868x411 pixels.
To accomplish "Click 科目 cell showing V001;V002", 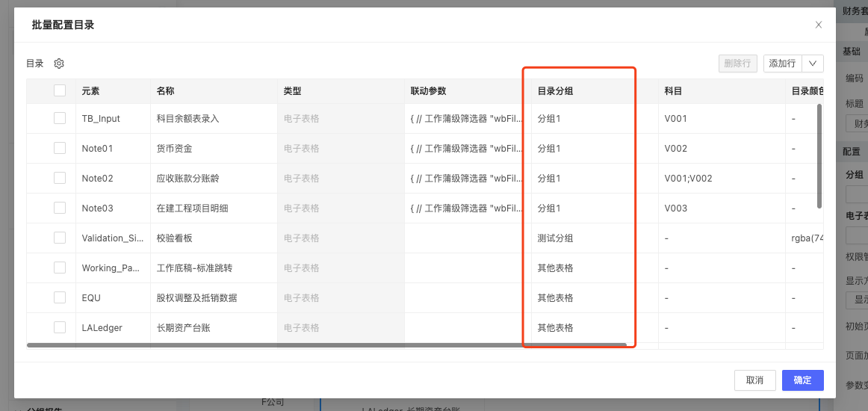I will [688, 179].
